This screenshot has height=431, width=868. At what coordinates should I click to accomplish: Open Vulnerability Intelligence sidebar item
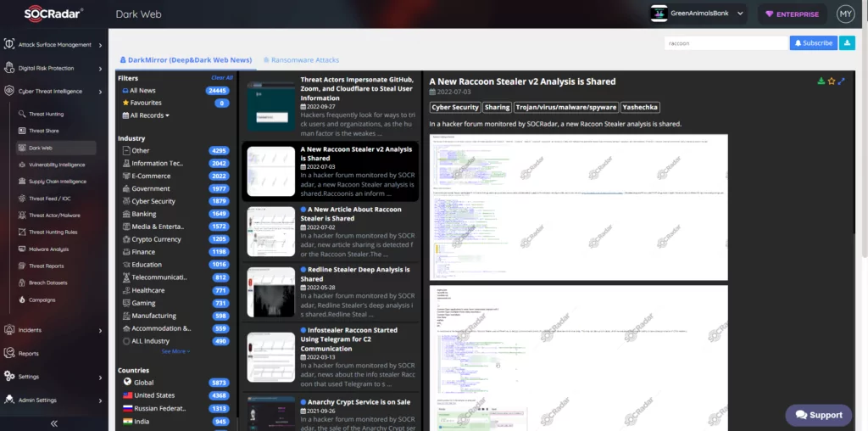click(x=57, y=165)
